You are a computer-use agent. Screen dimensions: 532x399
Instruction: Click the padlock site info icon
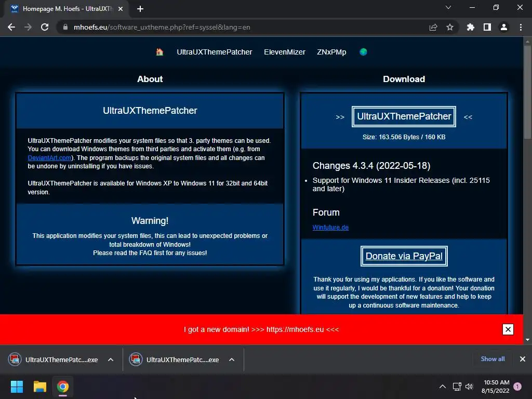coord(65,27)
